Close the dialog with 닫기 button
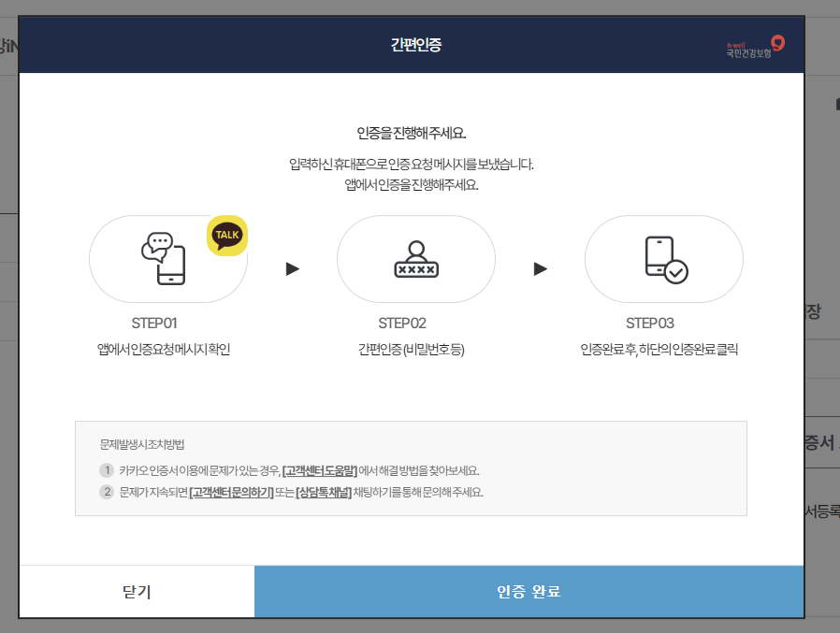This screenshot has width=840, height=633. pyautogui.click(x=138, y=591)
